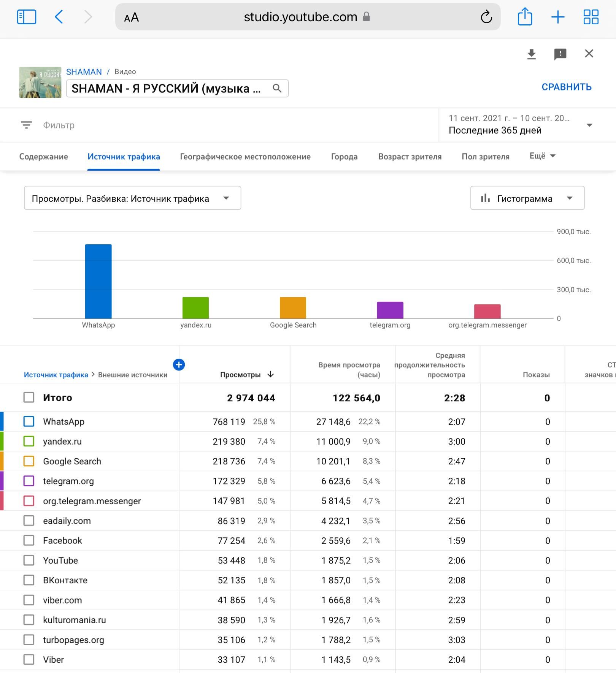
Task: Open the Гистограмма chart type dropdown
Action: point(527,198)
